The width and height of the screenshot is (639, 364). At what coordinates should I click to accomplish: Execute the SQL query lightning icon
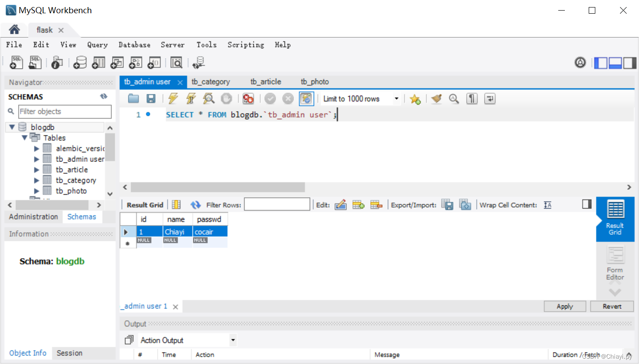pos(173,99)
